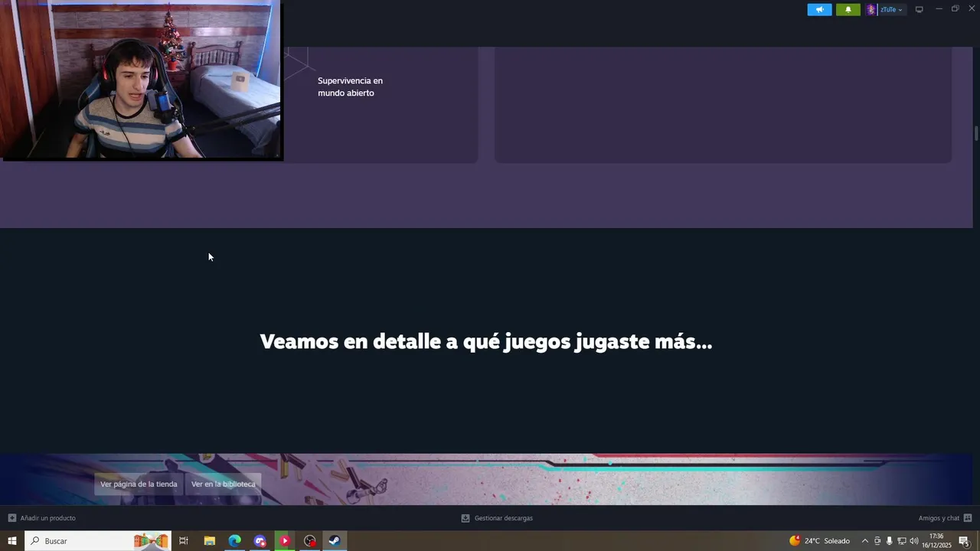
Task: Click Ver página de la tienda
Action: pos(139,484)
